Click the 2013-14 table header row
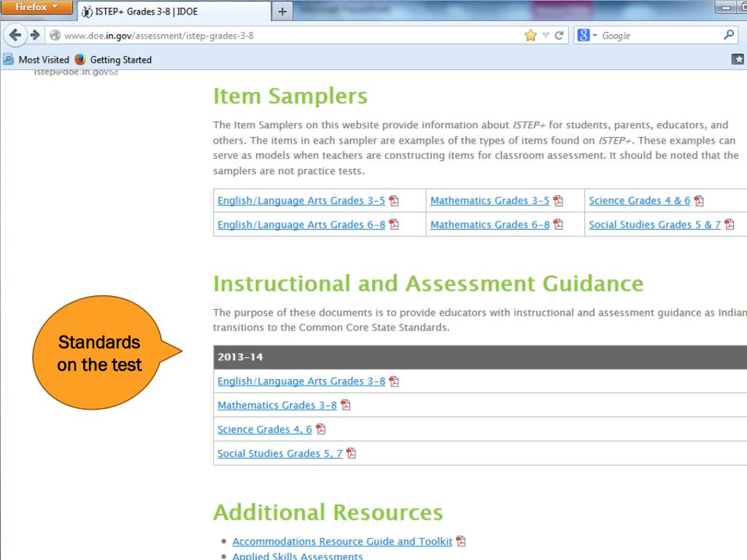747x560 pixels. pos(480,357)
